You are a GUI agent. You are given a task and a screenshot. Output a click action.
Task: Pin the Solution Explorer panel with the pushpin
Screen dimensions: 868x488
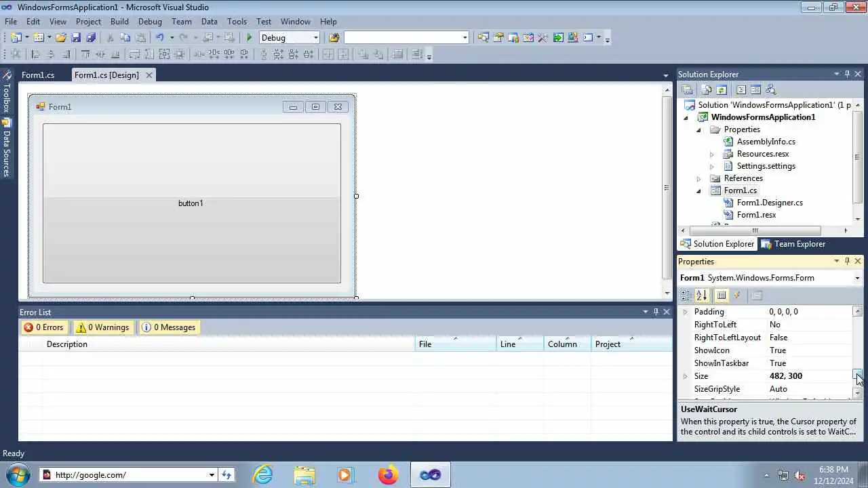pyautogui.click(x=847, y=75)
